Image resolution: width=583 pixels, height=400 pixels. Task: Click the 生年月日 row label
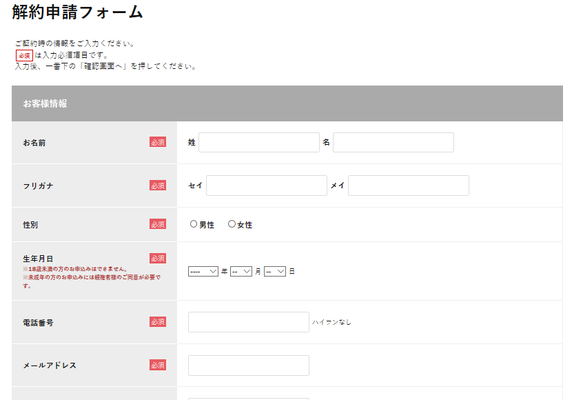click(x=38, y=259)
